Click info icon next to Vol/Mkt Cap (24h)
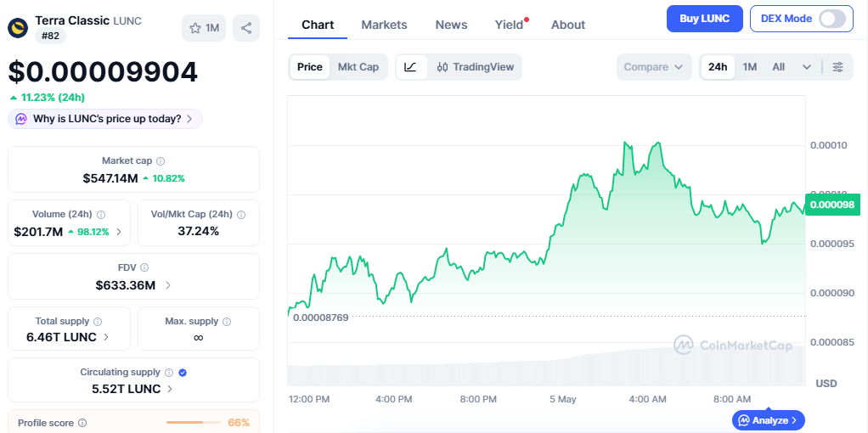868x433 pixels. [x=241, y=215]
